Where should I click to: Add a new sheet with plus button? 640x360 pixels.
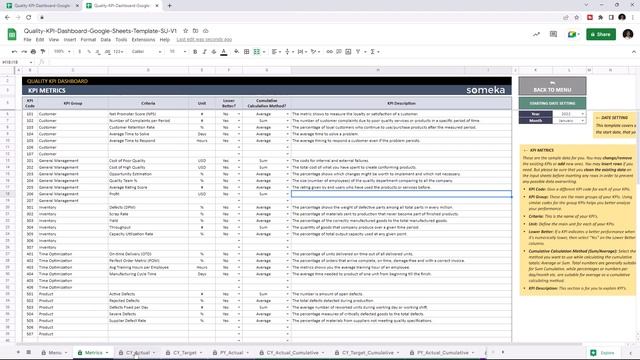pos(18,352)
